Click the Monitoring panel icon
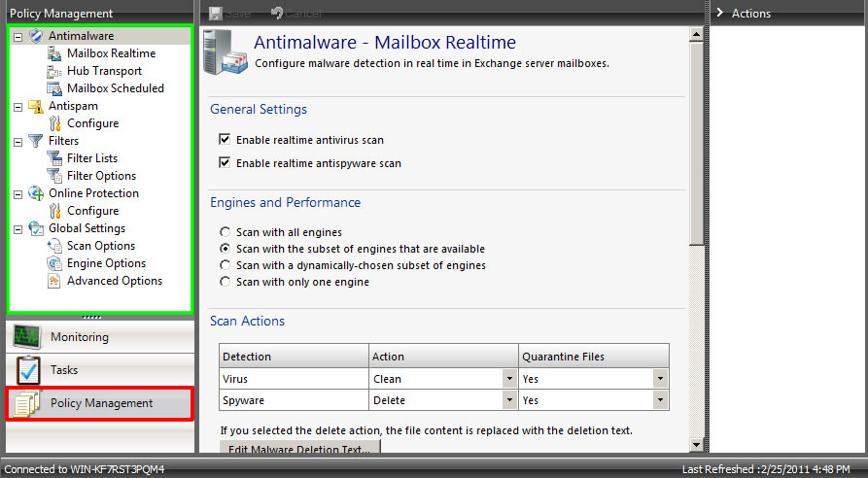Viewport: 868px width, 478px height. tap(26, 337)
